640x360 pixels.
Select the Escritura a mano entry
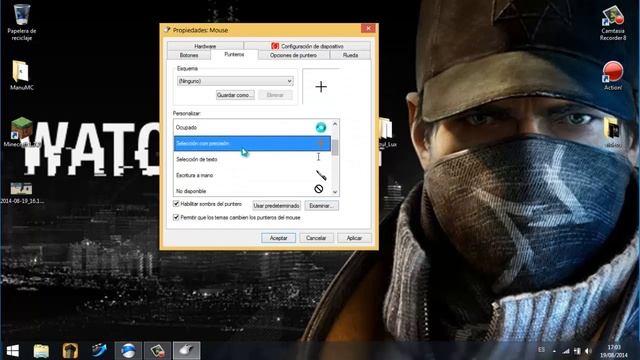tap(252, 175)
